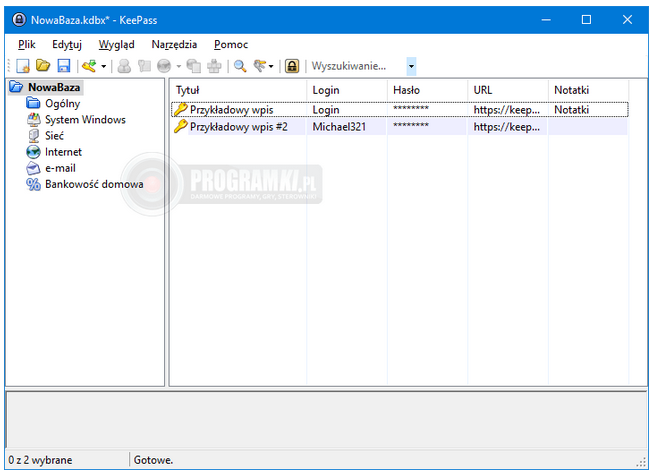Click the hidden password of Przykładowy wpis
Viewport: 654px width, 474px height.
(411, 109)
